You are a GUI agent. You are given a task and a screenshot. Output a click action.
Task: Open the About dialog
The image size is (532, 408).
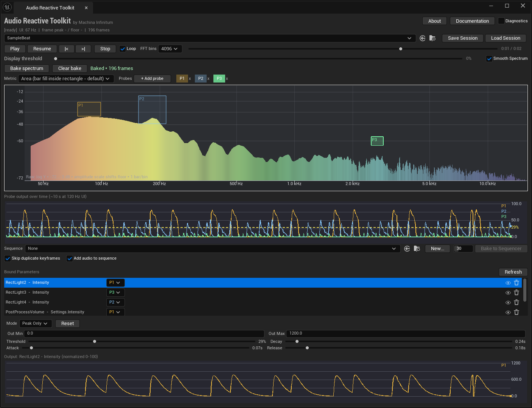point(434,21)
